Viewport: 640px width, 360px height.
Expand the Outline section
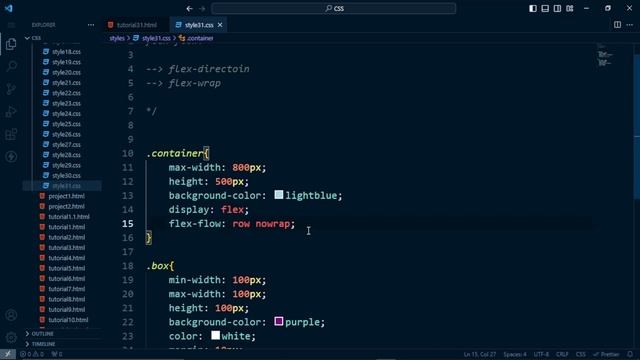[x=42, y=334]
